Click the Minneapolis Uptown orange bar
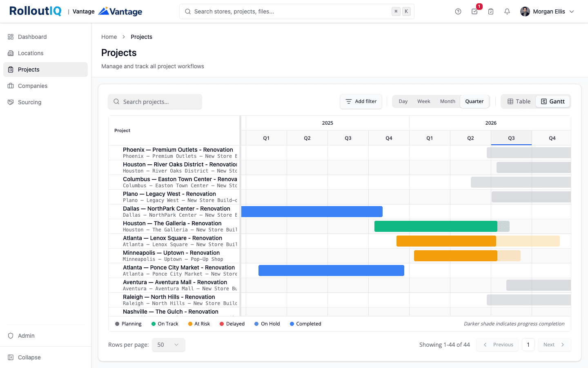The image size is (588, 368). point(456,256)
